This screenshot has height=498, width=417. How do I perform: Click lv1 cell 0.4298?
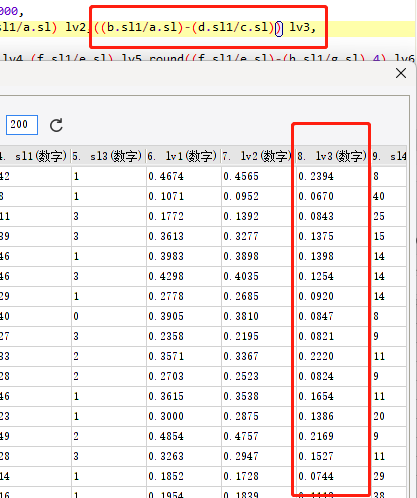click(x=184, y=276)
